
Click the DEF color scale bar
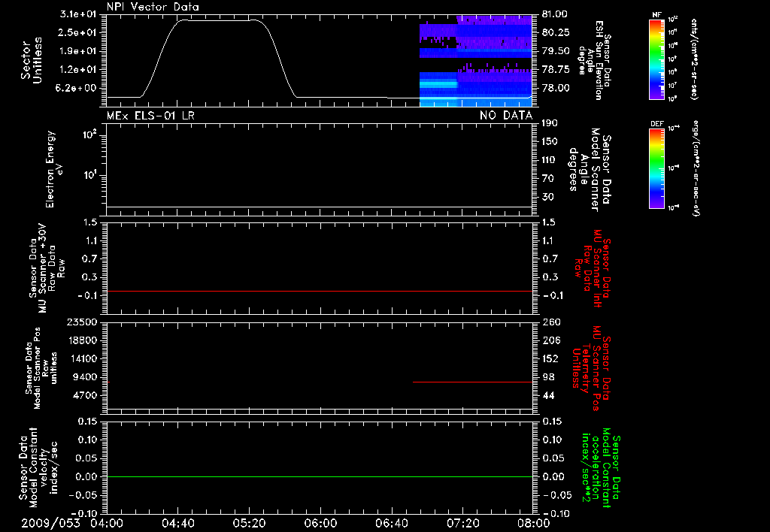pos(656,168)
